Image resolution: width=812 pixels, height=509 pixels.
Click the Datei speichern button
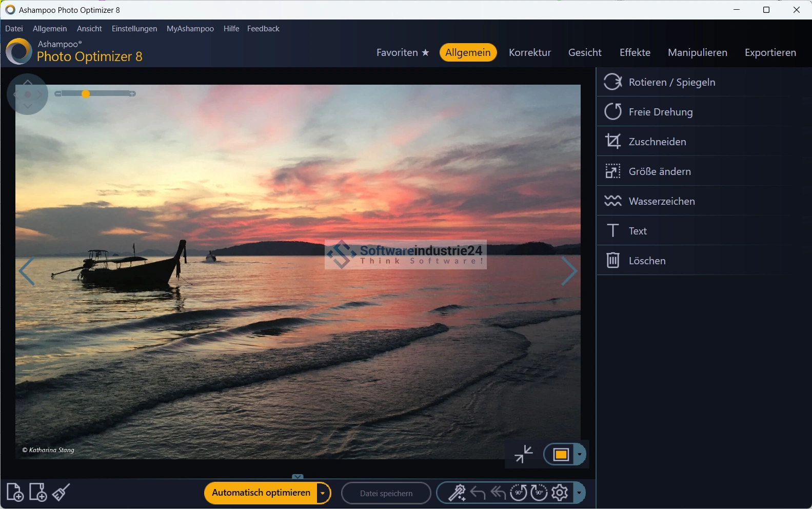(x=386, y=494)
